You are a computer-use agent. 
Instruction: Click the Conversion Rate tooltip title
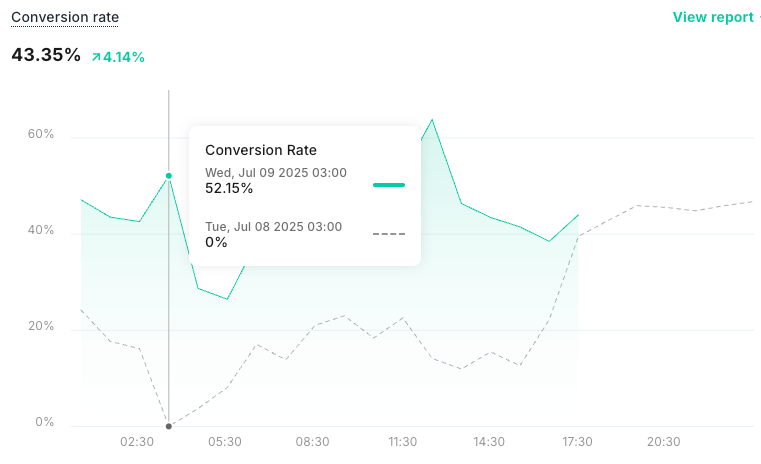click(260, 150)
